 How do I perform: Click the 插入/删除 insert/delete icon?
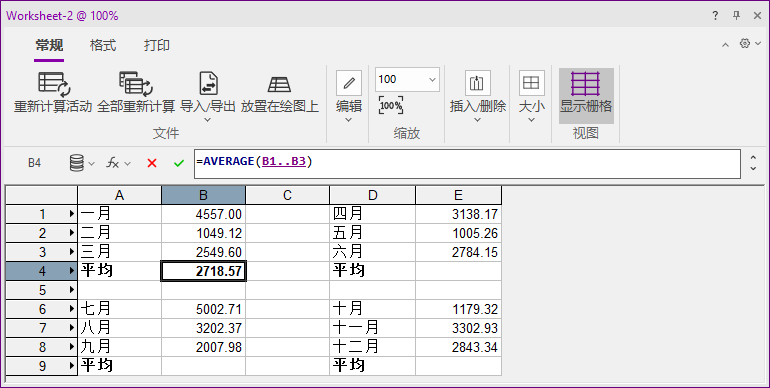pos(477,83)
